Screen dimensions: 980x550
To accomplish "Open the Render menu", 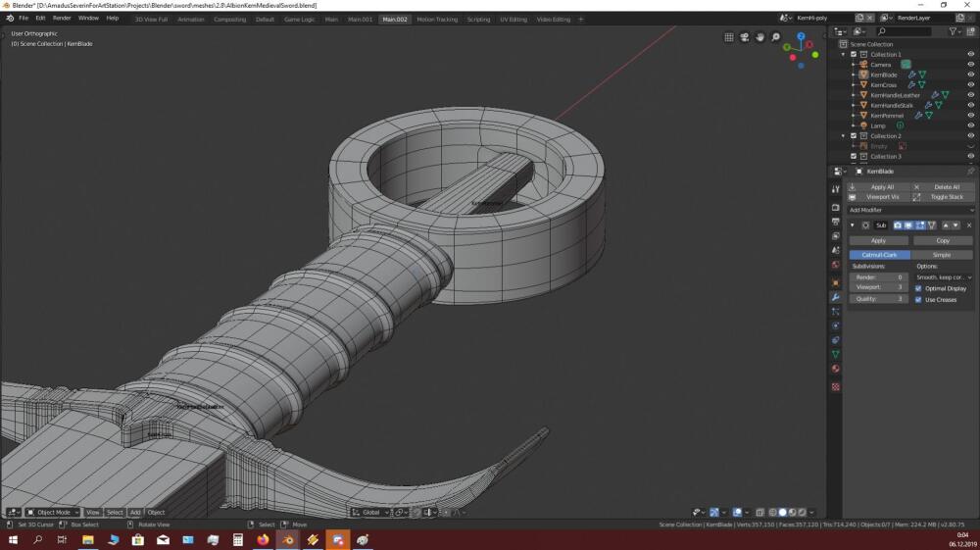I will pyautogui.click(x=61, y=19).
